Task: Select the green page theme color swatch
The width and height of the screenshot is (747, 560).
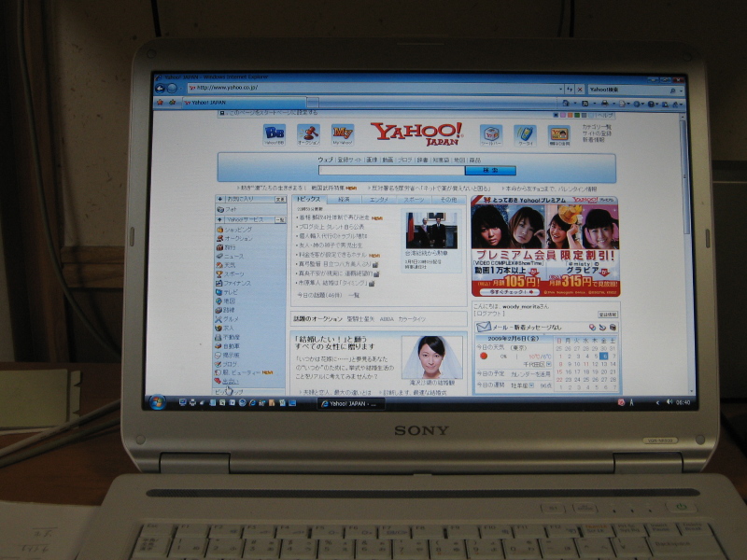Action: (x=577, y=115)
